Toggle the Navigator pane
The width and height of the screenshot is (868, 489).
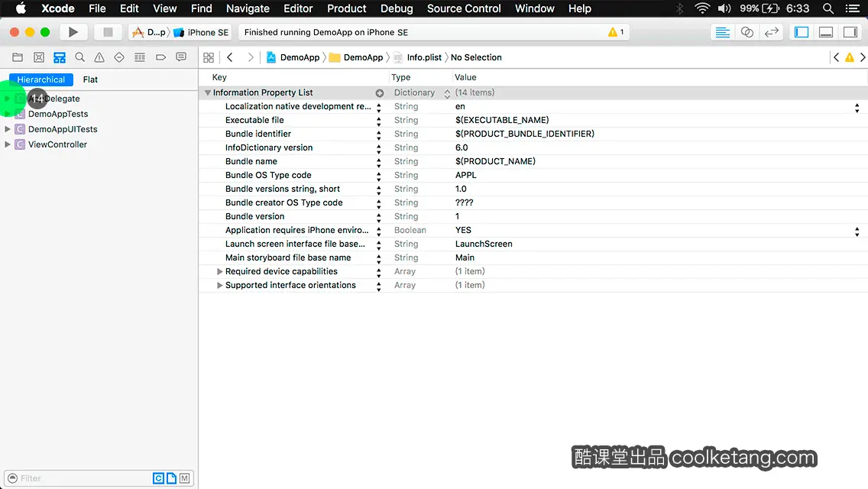802,32
